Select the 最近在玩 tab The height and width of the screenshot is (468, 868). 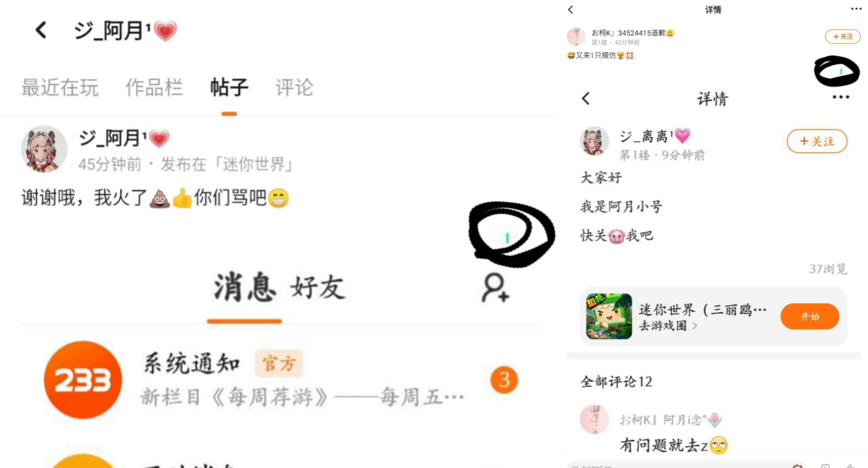[x=60, y=88]
